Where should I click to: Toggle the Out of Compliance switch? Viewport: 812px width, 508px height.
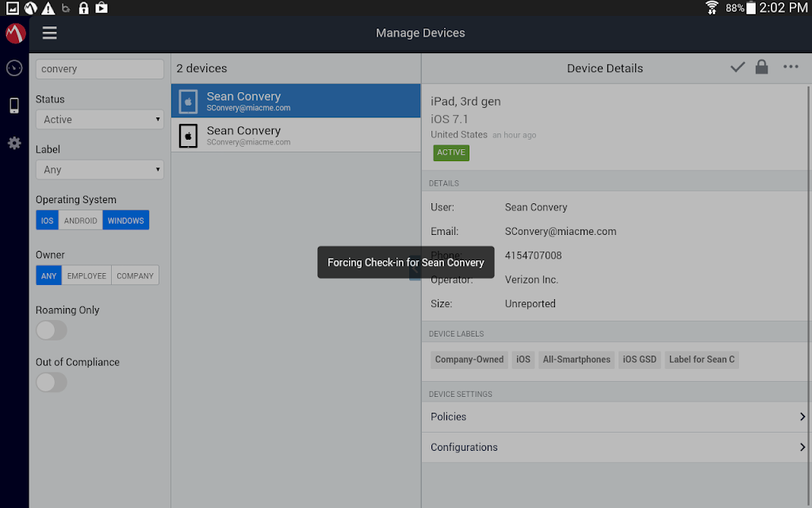52,383
